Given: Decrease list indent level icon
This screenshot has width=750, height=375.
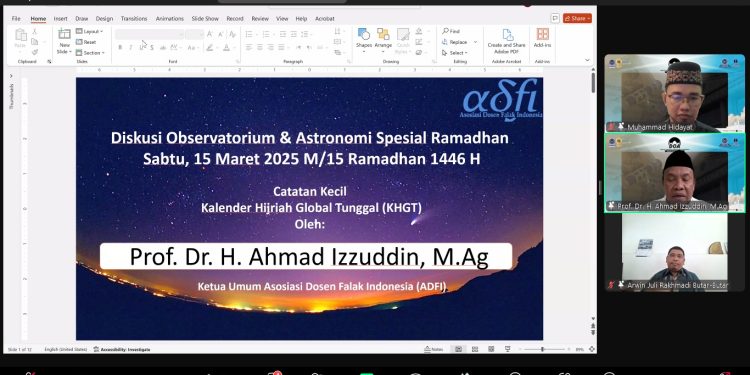Looking at the screenshot, I should [x=283, y=34].
